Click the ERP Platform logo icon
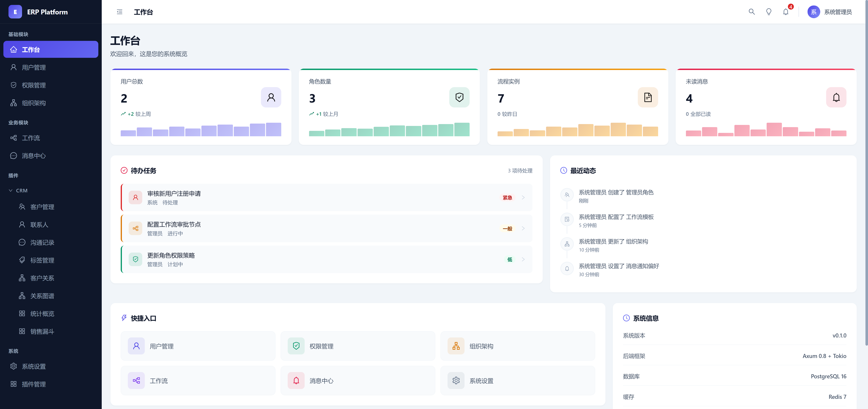The image size is (868, 409). [15, 12]
